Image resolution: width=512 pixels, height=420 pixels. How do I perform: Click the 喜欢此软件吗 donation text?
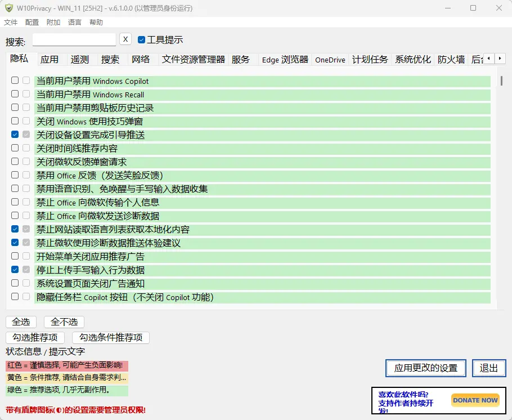click(x=406, y=403)
